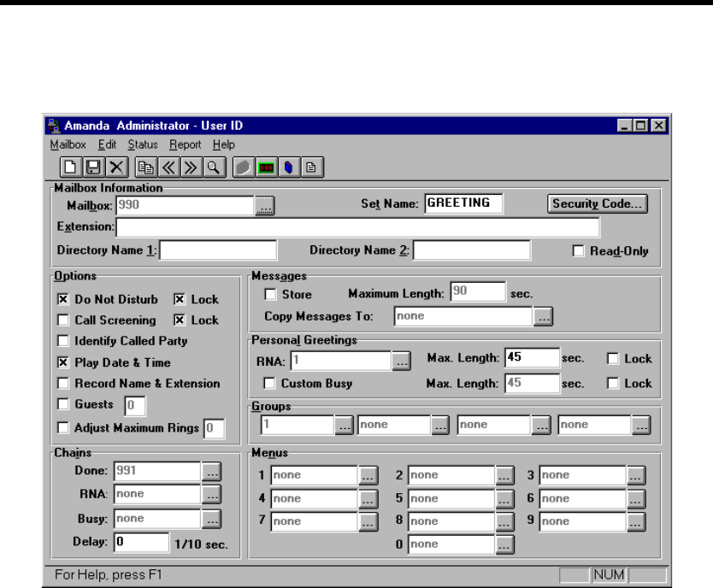
Task: Click the Menu 2 input field
Action: point(451,475)
